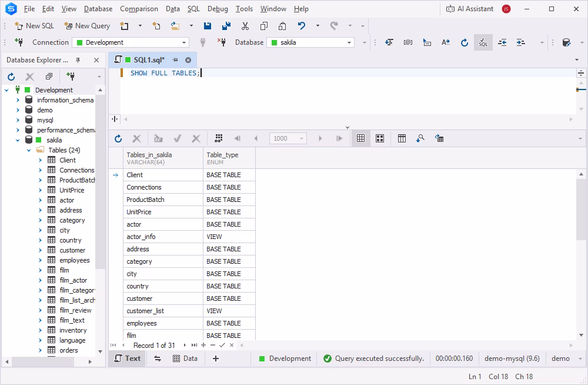This screenshot has height=385, width=588.
Task: Click the Table_type column header
Action: pos(229,158)
